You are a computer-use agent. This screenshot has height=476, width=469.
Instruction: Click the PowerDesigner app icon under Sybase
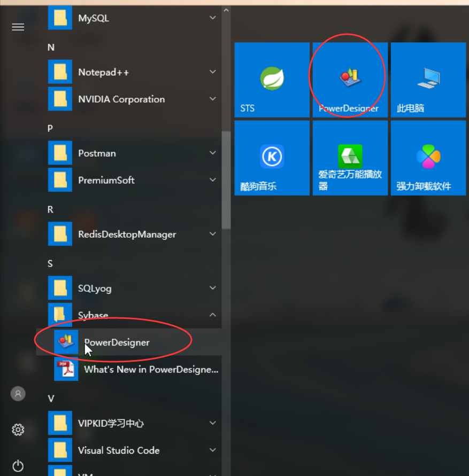tap(66, 342)
